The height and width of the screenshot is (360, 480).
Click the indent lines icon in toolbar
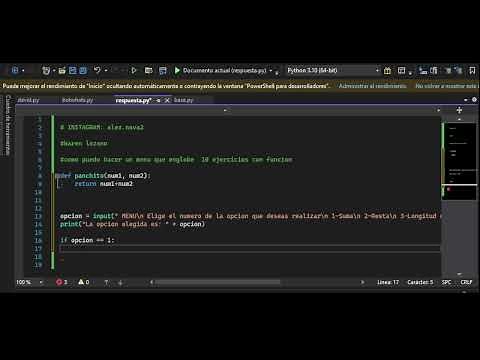click(x=423, y=70)
